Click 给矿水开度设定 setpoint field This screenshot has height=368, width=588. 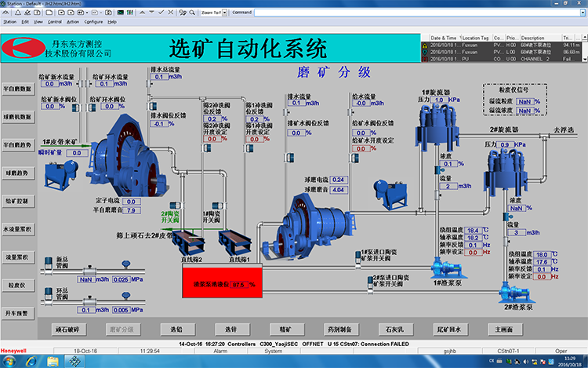(x=361, y=148)
